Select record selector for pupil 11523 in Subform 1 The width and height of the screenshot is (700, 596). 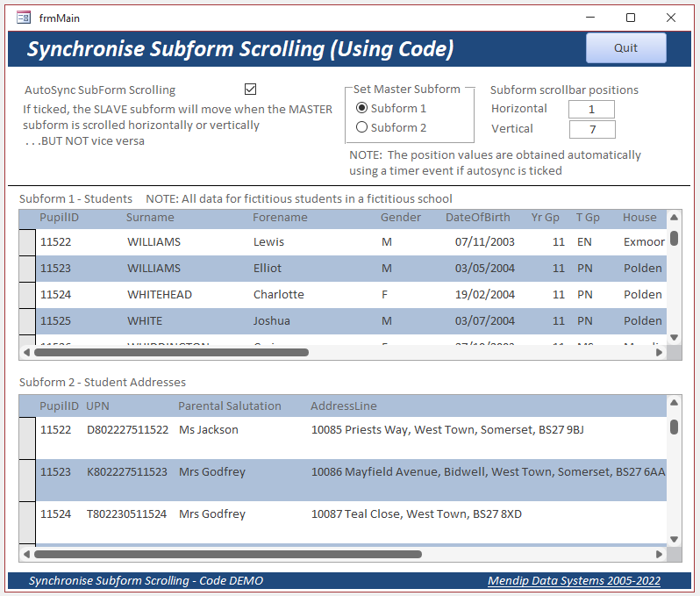tap(27, 269)
